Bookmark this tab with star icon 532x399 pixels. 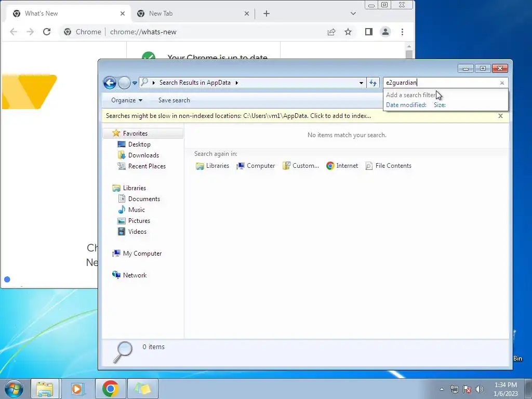tap(348, 32)
